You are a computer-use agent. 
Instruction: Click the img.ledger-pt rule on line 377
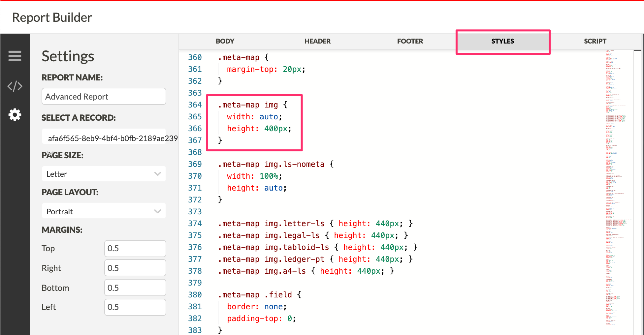[x=315, y=259]
